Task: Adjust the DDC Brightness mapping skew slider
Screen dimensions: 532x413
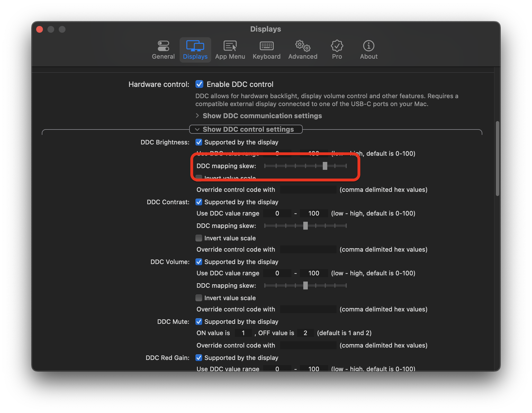Action: point(325,166)
